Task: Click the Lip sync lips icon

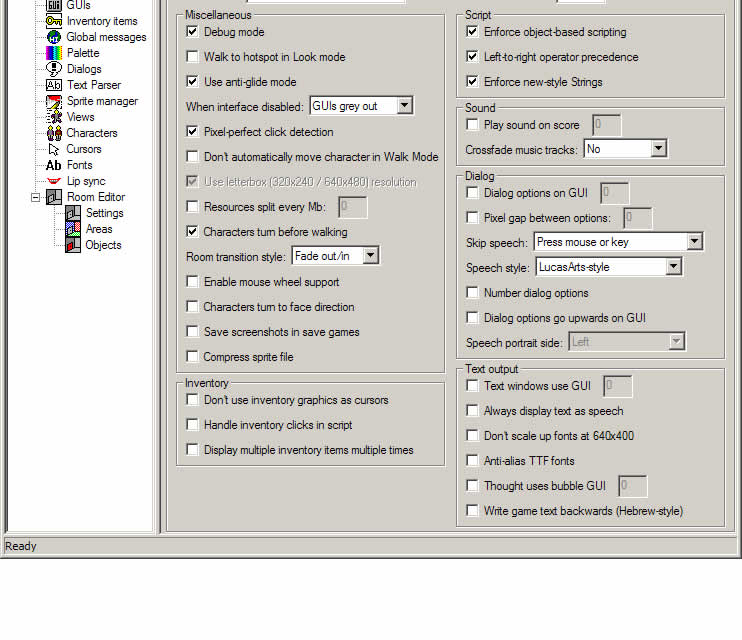Action: tap(53, 181)
